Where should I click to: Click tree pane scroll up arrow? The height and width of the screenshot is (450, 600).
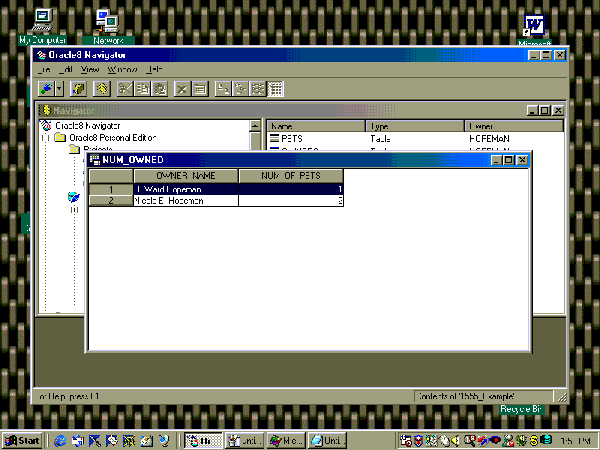pos(255,126)
